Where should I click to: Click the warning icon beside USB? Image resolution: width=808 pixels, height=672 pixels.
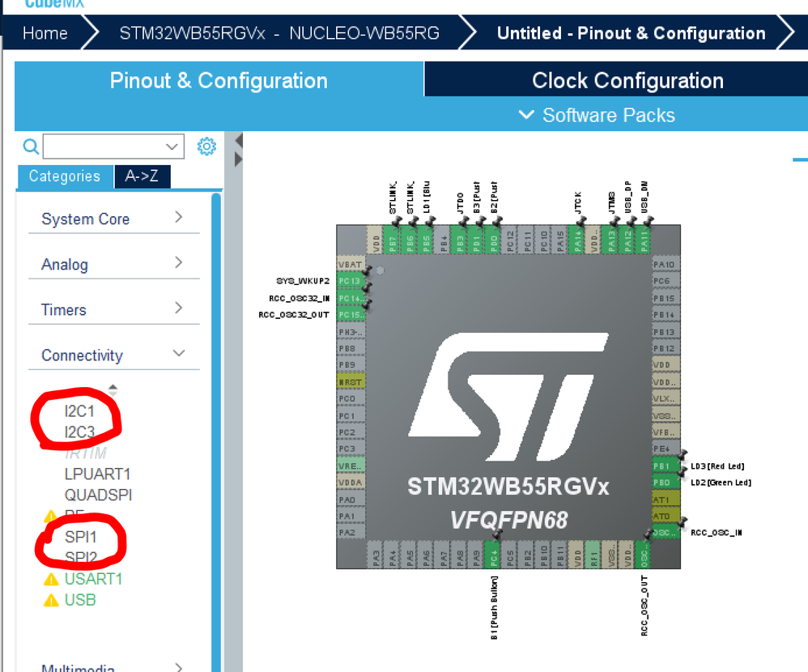tap(51, 601)
